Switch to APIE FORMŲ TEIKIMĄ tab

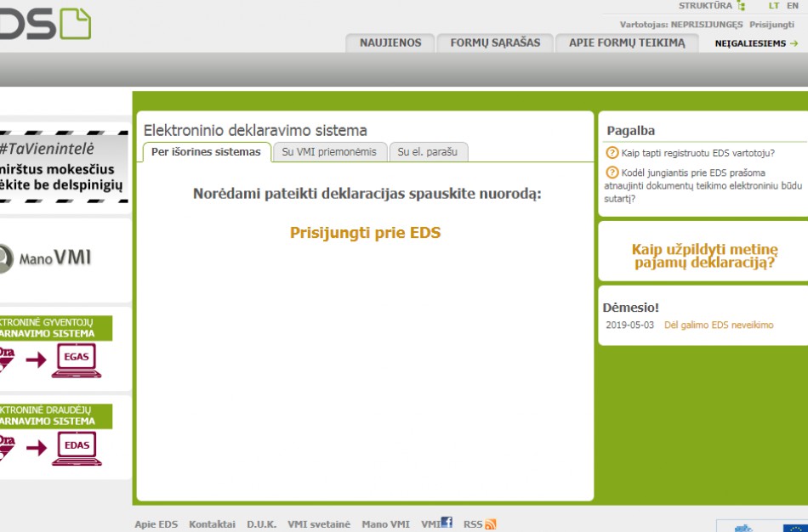[x=626, y=42]
